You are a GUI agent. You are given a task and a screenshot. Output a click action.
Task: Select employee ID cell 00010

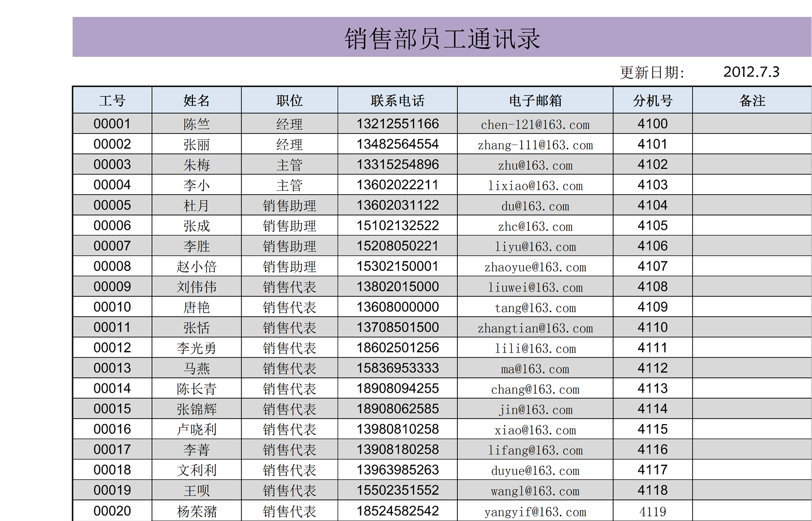112,307
